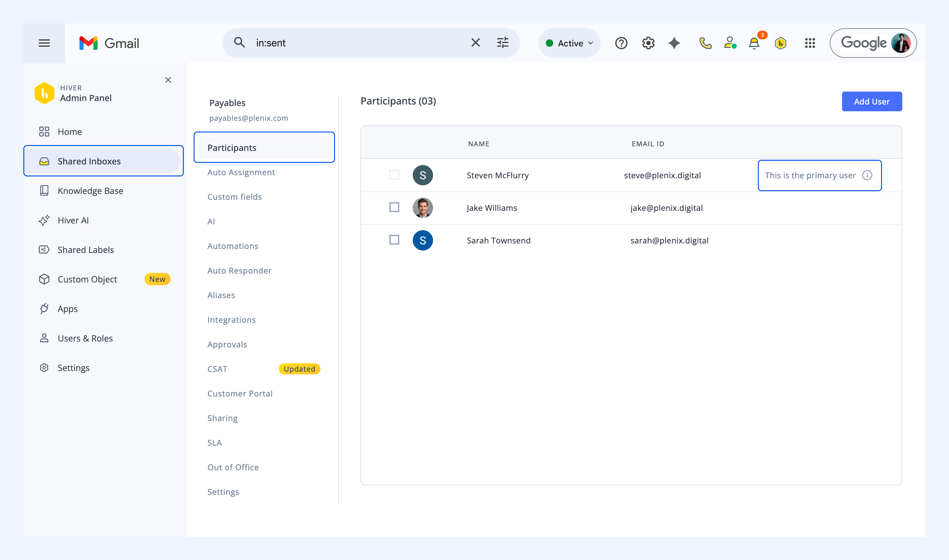The image size is (949, 560).
Task: Open Approvals settings
Action: (227, 345)
